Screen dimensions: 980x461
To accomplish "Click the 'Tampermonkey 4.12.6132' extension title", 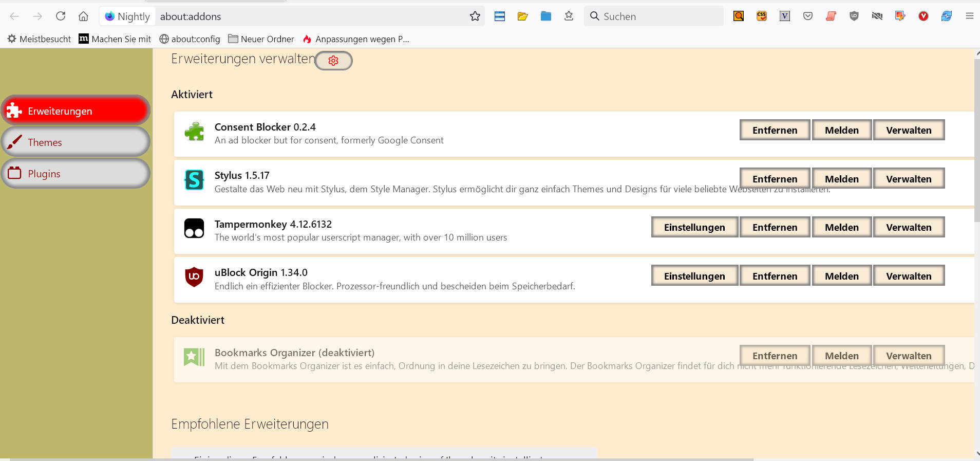I will [x=273, y=224].
